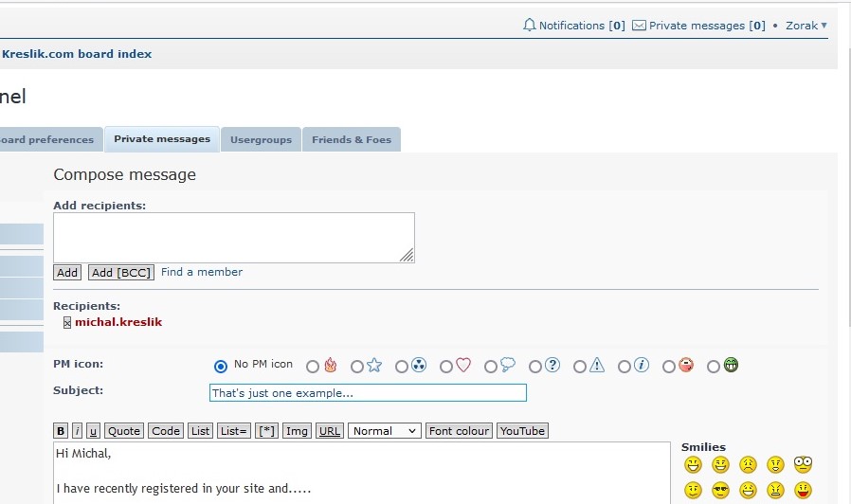Focus the Add recipients text area
851x504 pixels.
coord(234,238)
